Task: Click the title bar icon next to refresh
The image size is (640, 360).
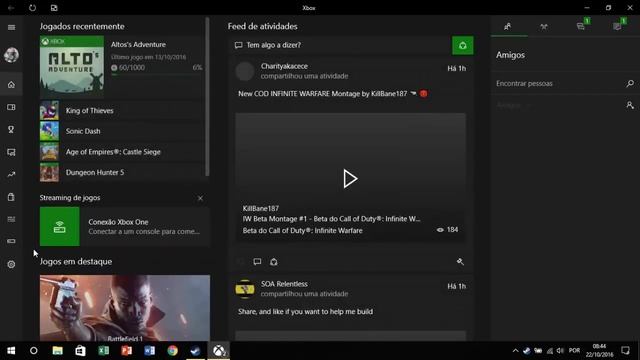Action: pos(54,8)
